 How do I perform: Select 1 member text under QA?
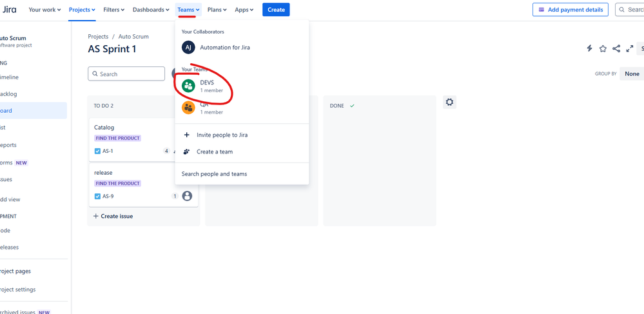click(x=211, y=112)
